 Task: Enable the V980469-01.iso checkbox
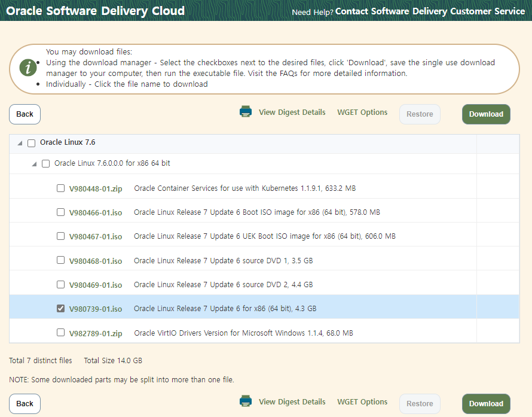click(x=60, y=284)
